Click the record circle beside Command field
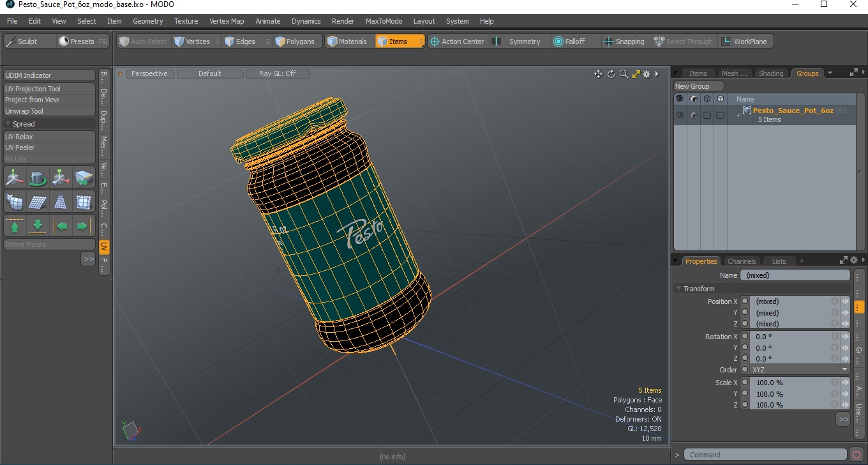 coord(857,455)
